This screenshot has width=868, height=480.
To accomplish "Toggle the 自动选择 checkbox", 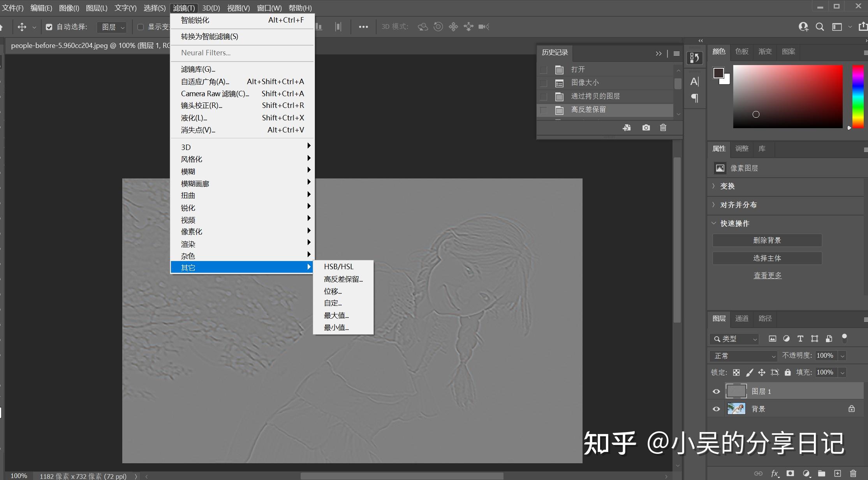I will pos(49,27).
